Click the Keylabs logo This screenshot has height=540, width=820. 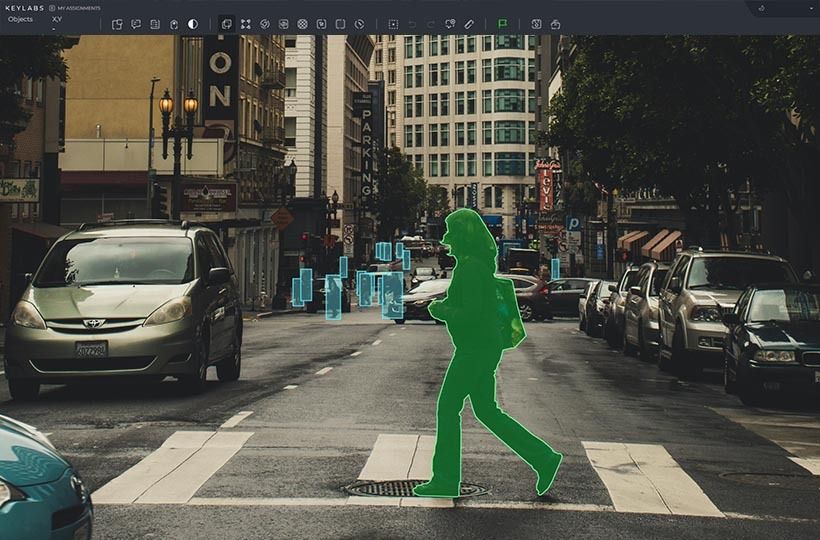point(22,7)
